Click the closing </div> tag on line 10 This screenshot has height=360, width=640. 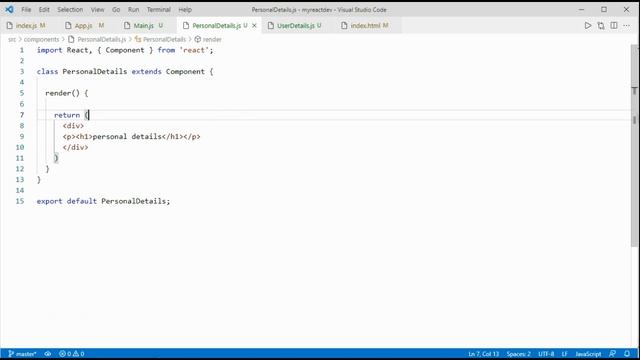76,147
